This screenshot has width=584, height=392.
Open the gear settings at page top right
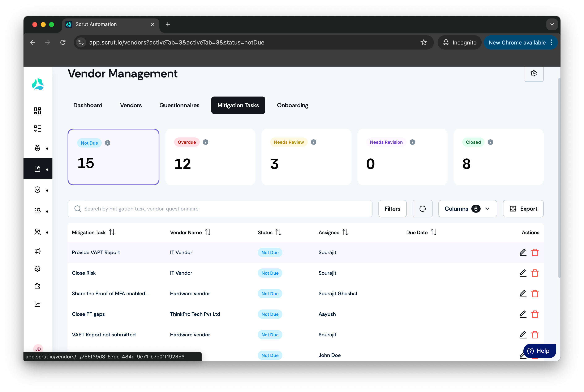pos(533,73)
